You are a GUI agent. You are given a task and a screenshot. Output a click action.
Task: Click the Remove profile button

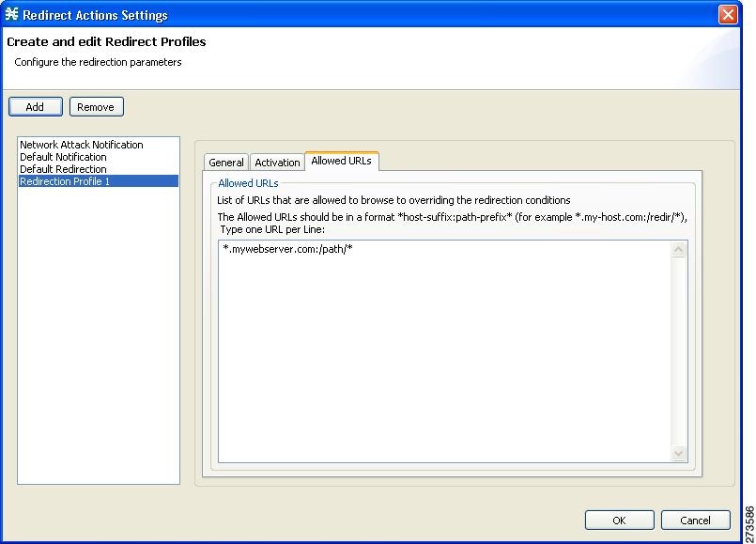coord(97,106)
